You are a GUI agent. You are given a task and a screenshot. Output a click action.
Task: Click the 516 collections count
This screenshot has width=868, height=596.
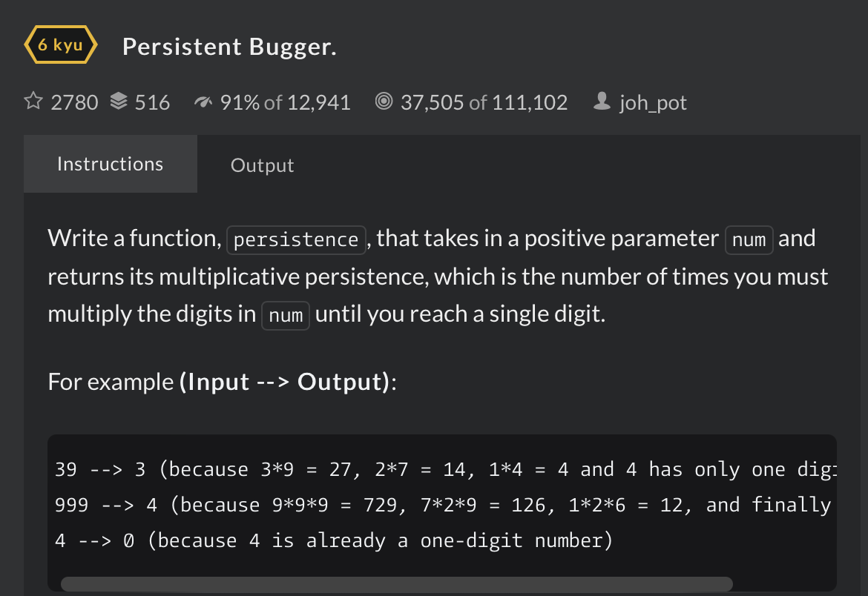tap(153, 102)
